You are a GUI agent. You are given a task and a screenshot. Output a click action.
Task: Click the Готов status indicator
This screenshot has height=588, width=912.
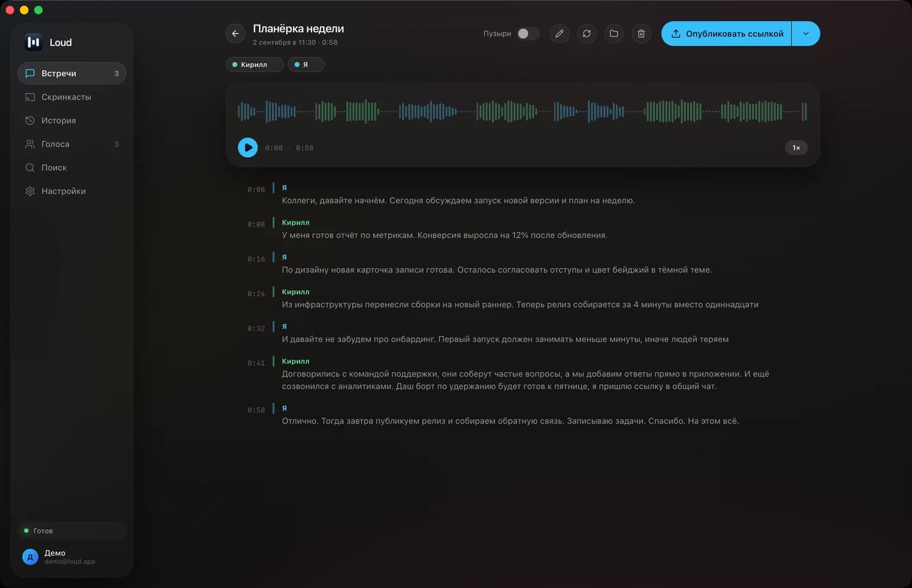point(72,530)
